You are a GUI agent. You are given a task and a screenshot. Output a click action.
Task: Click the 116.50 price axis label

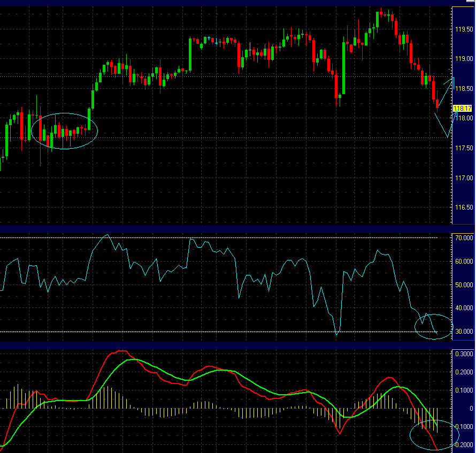coord(464,208)
